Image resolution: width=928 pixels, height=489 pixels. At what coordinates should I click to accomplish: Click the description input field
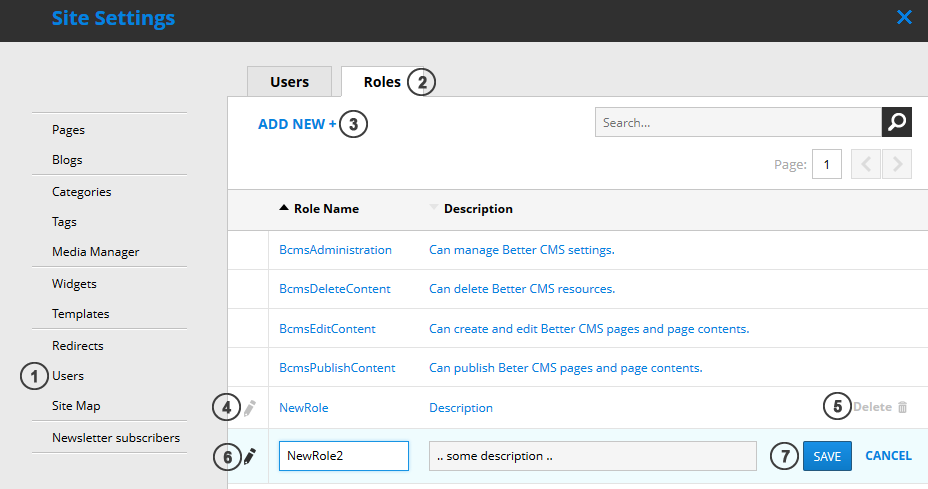pos(592,456)
